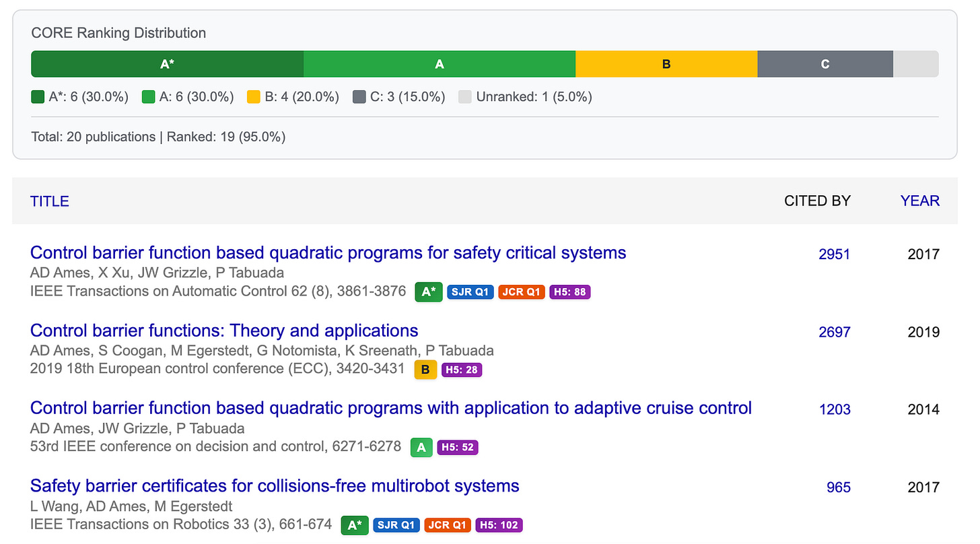Open 'Safety barrier certificates for collisions-free multirobot systems'
980x544 pixels.
tap(275, 486)
